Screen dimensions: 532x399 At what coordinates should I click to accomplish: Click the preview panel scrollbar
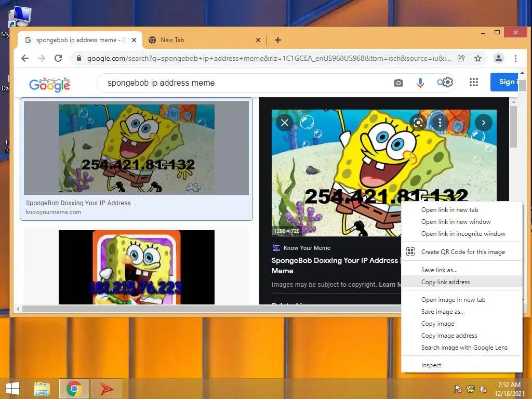tap(513, 127)
